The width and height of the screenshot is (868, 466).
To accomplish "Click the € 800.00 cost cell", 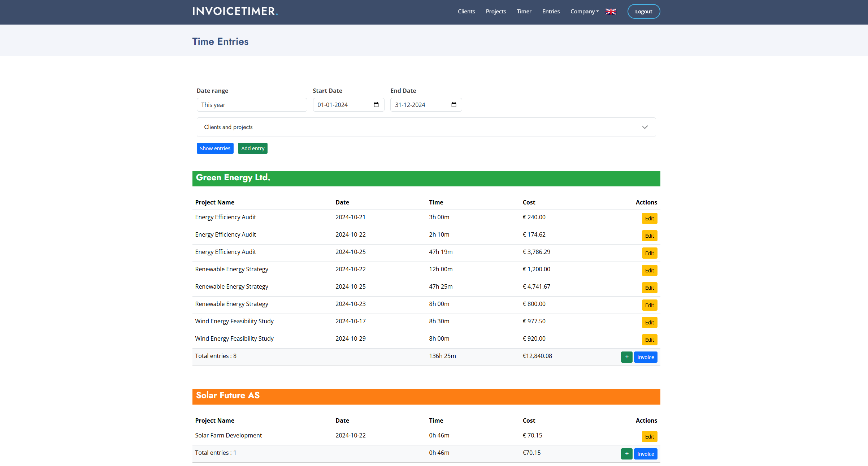I will point(534,304).
